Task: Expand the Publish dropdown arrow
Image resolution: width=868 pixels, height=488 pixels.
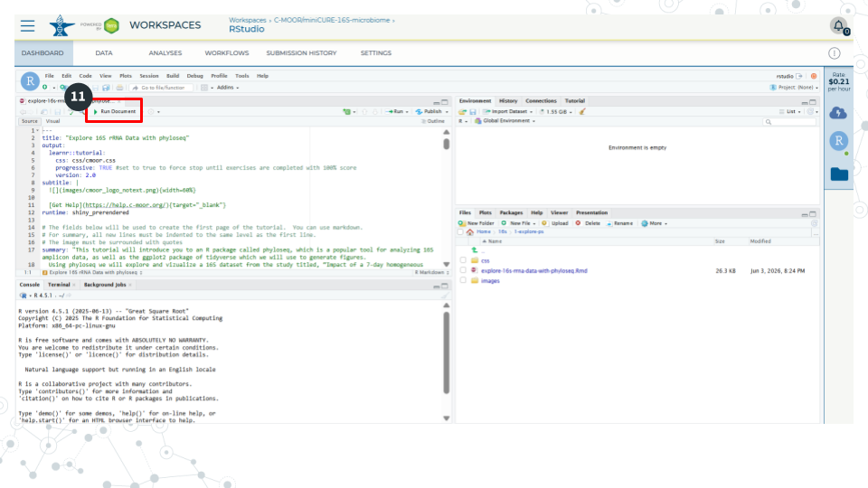Action: tap(447, 112)
